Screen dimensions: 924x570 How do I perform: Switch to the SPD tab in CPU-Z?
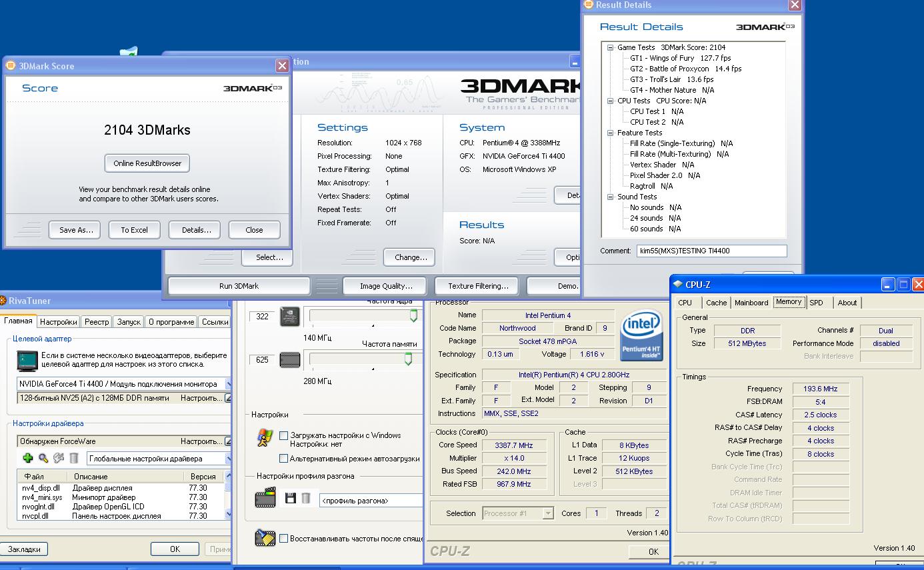pyautogui.click(x=816, y=303)
